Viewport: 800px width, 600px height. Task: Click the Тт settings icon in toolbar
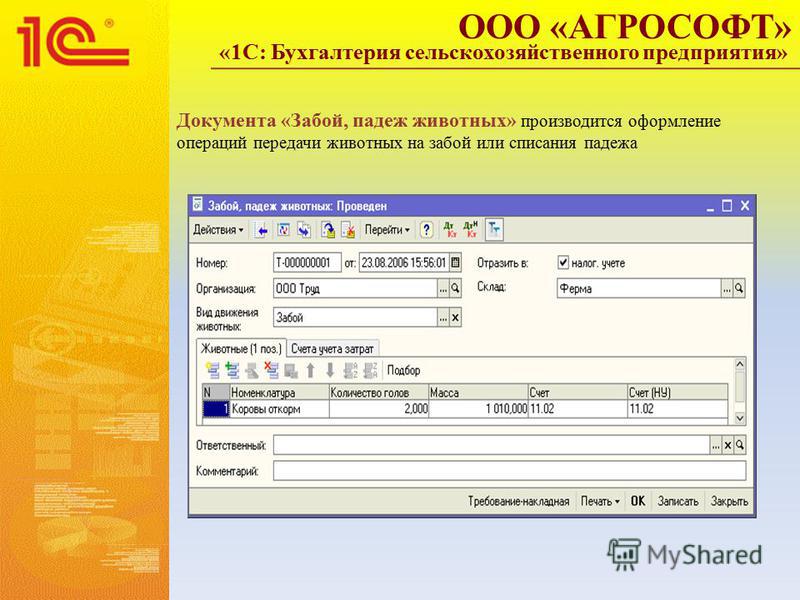(x=494, y=230)
